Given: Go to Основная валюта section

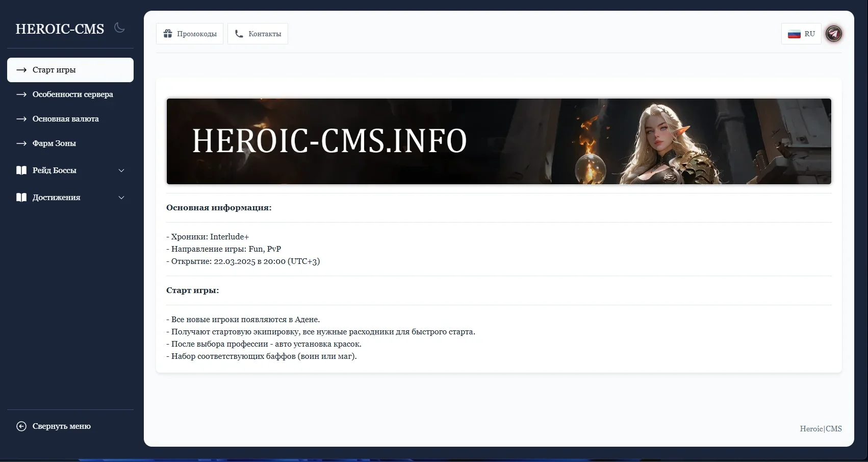Looking at the screenshot, I should click(x=70, y=119).
